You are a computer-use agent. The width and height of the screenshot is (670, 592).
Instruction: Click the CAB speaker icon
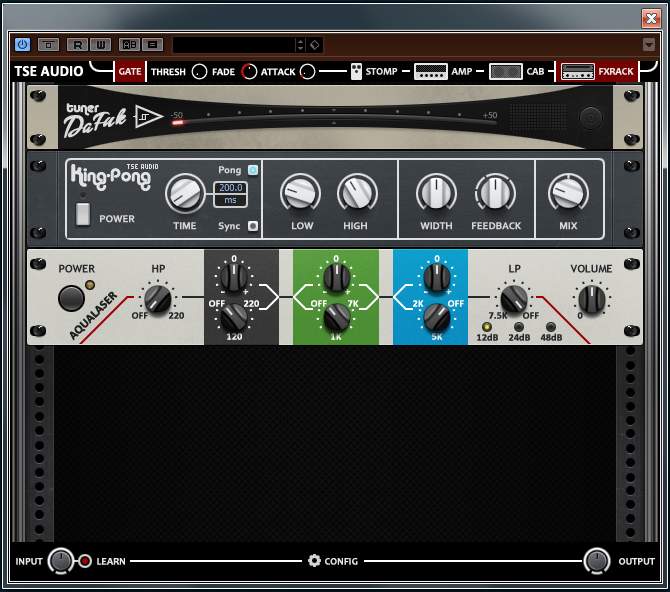(x=505, y=71)
